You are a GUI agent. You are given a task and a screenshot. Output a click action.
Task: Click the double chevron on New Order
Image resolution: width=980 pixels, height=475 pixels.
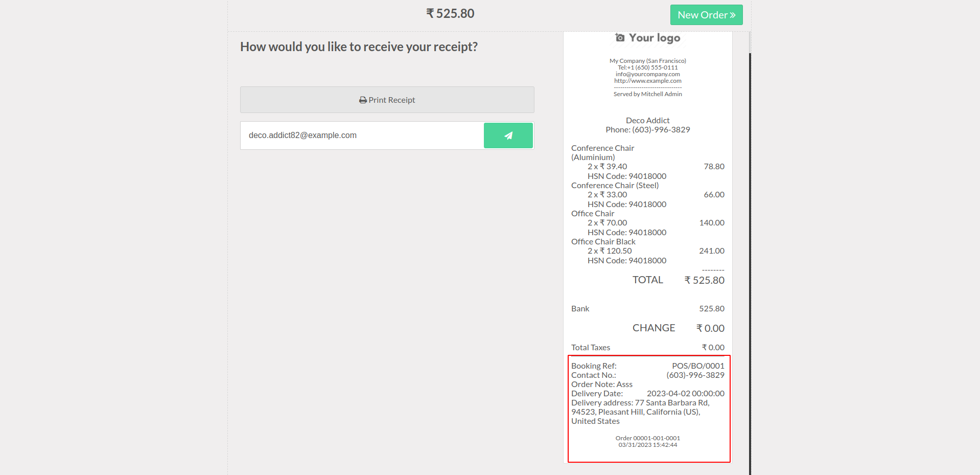(733, 15)
